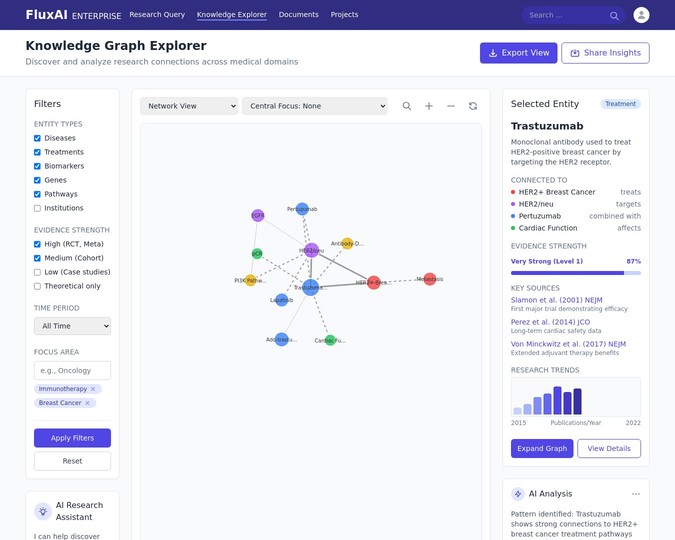The height and width of the screenshot is (540, 675).
Task: Click the AI Analysis lightning icon
Action: [x=518, y=494]
